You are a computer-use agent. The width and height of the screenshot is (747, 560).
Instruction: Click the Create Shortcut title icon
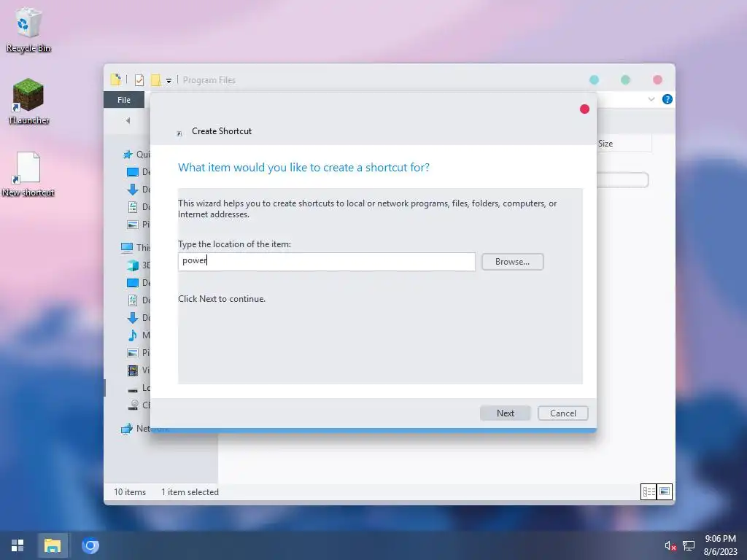pos(179,133)
